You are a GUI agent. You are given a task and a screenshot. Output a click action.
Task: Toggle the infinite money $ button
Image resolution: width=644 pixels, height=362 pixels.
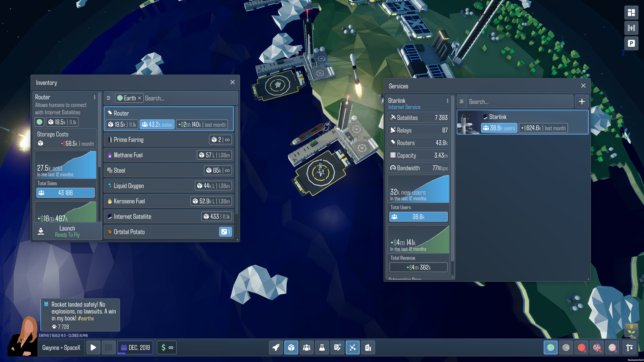(x=167, y=348)
